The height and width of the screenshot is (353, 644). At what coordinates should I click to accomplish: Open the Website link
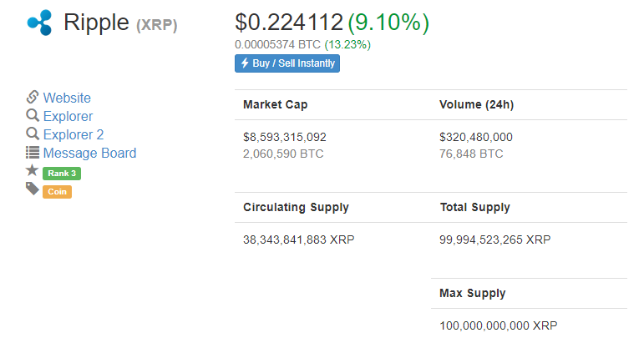[67, 98]
